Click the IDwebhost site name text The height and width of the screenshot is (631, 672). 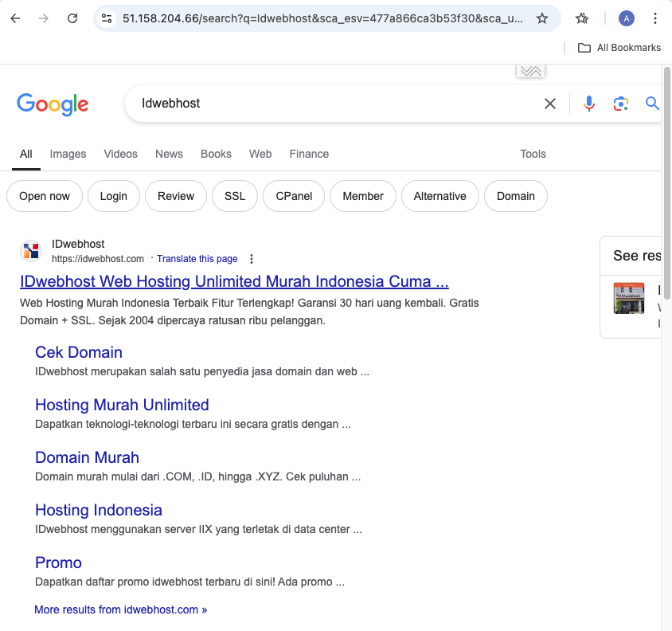pyautogui.click(x=78, y=244)
